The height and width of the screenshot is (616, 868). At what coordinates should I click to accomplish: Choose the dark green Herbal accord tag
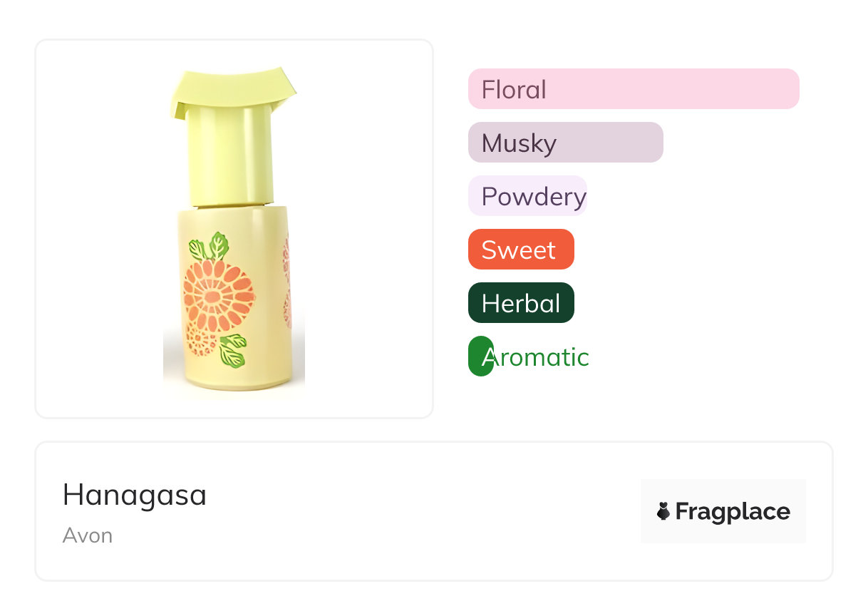click(521, 303)
